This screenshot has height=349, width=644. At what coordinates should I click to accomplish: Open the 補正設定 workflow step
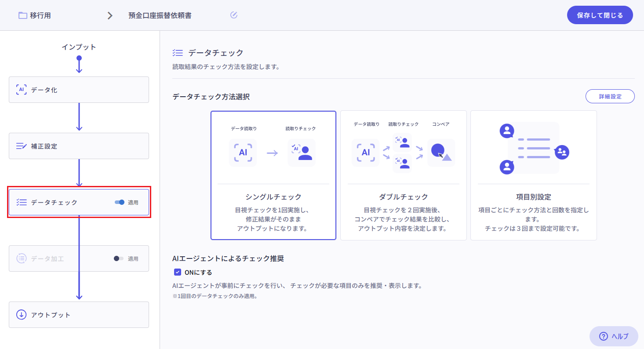(x=79, y=146)
